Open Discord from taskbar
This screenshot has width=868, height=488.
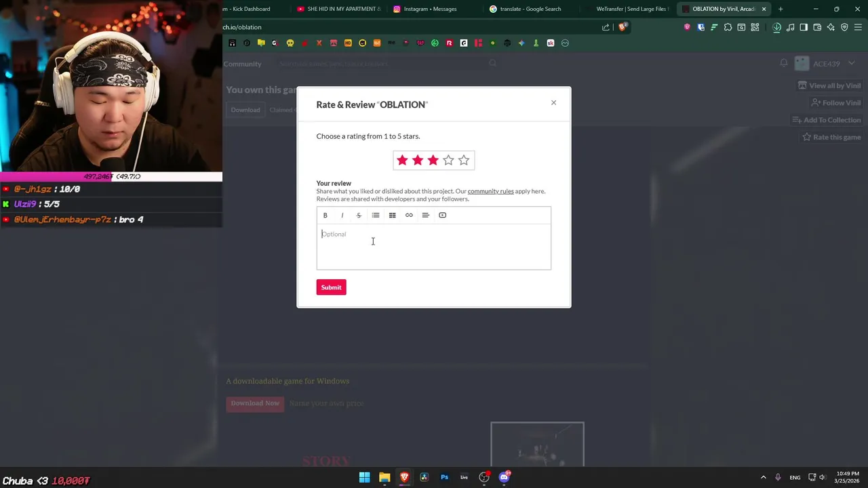[x=504, y=477]
